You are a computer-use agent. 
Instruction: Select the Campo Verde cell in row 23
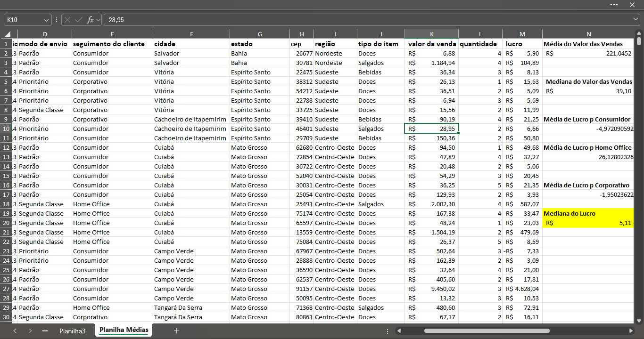pyautogui.click(x=191, y=251)
